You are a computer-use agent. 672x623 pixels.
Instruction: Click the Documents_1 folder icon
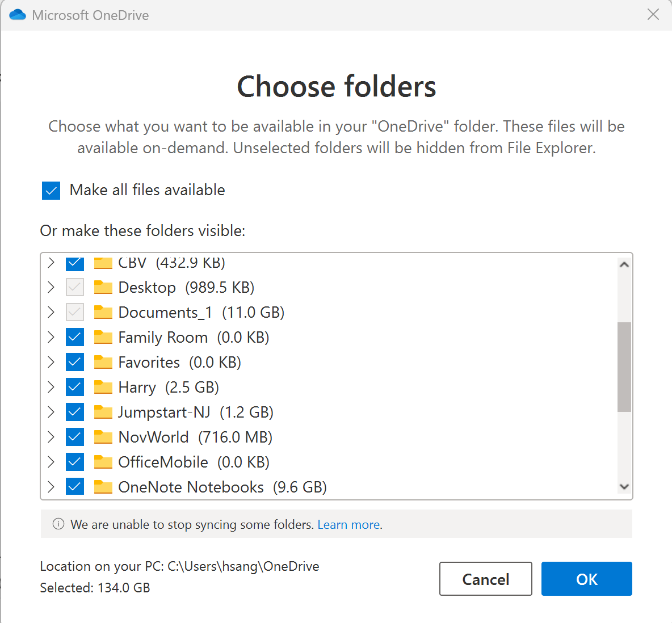[x=103, y=312]
